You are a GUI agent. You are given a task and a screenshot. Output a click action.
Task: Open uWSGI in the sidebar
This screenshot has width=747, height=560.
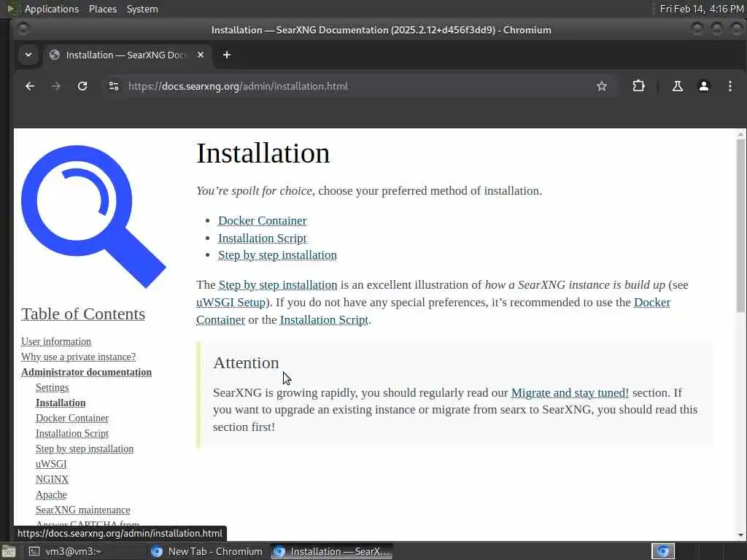pyautogui.click(x=51, y=464)
